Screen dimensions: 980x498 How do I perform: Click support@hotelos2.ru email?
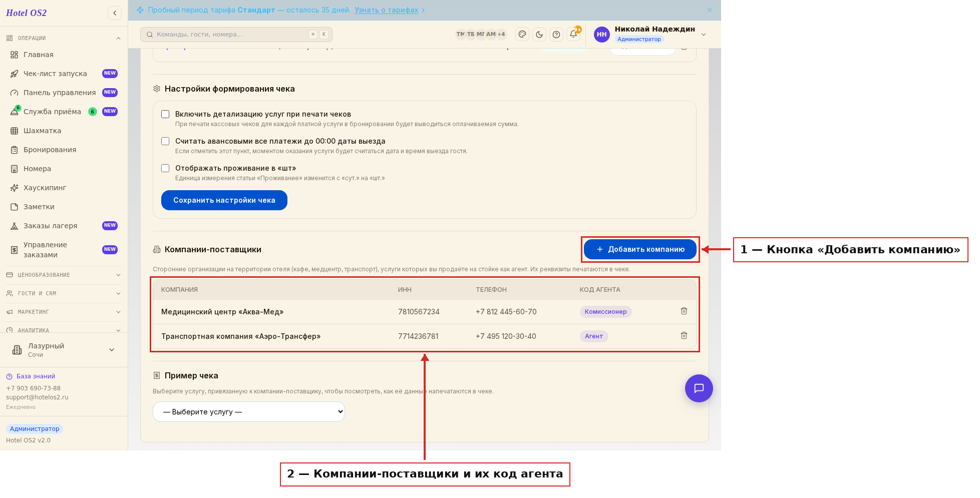click(x=37, y=397)
